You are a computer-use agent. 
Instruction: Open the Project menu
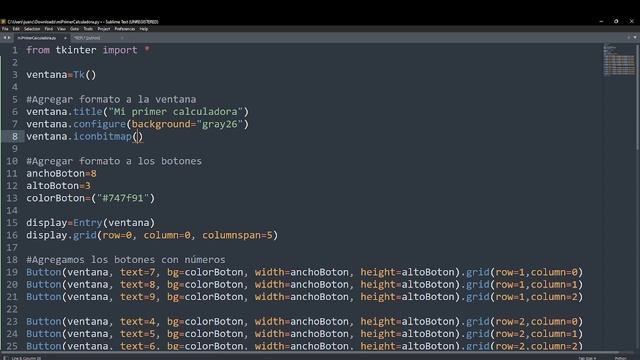104,29
